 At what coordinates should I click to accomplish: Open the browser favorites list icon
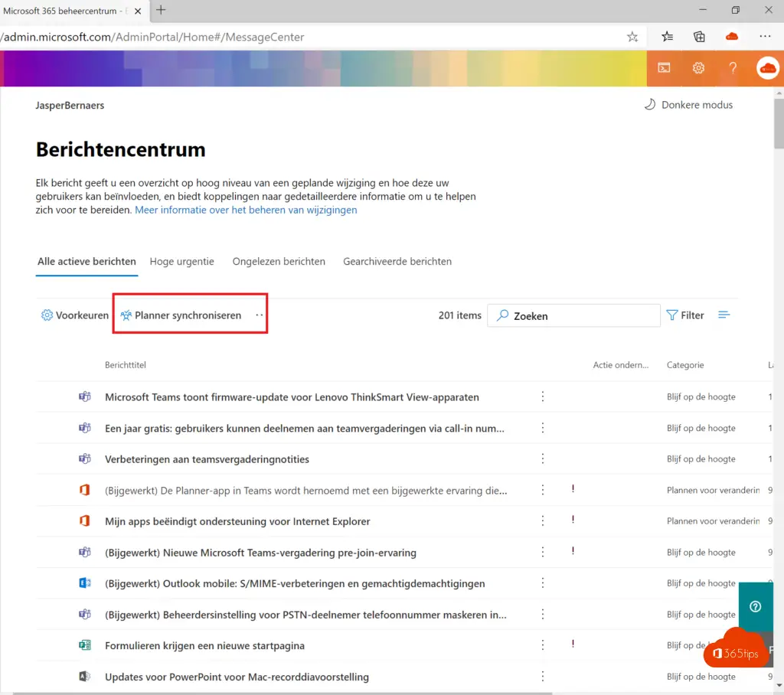(667, 37)
